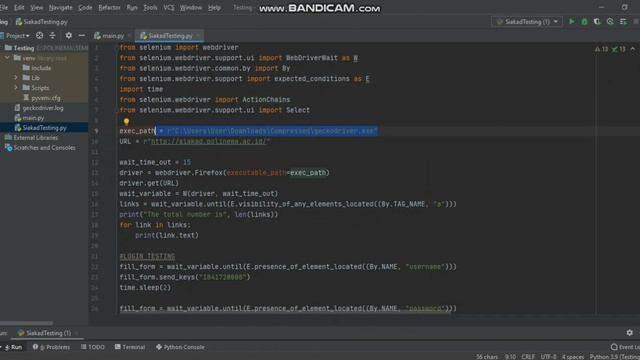Click the typo count checkmark indicator
This screenshot has width=640, height=360.
(618, 49)
